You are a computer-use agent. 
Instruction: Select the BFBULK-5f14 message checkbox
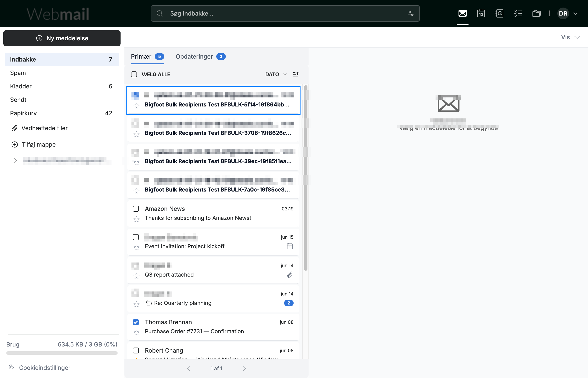tap(135, 95)
